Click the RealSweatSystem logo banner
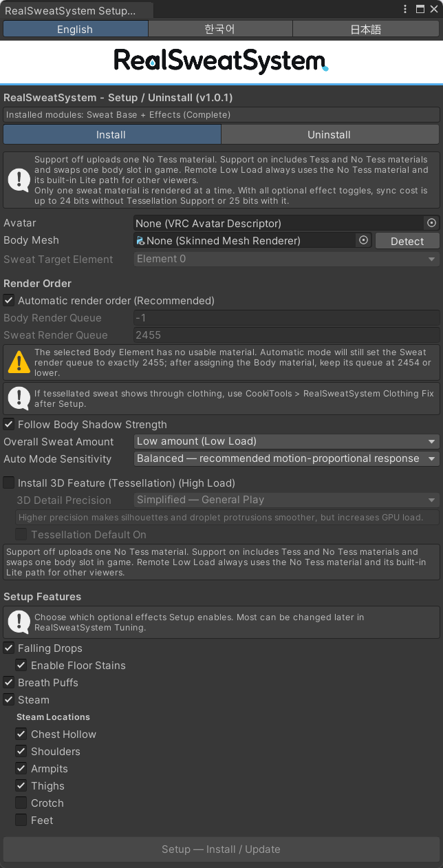The image size is (443, 868). click(x=221, y=61)
